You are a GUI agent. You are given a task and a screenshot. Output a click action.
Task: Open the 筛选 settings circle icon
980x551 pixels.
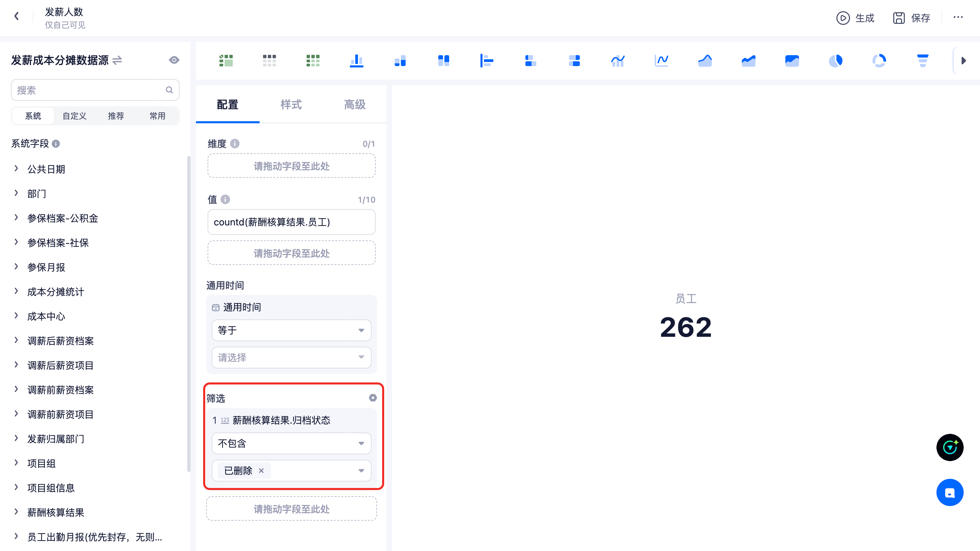(373, 397)
